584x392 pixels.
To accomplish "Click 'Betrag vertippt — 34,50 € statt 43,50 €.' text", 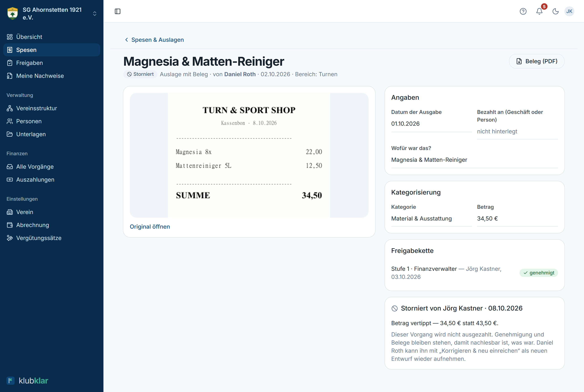I will point(445,323).
